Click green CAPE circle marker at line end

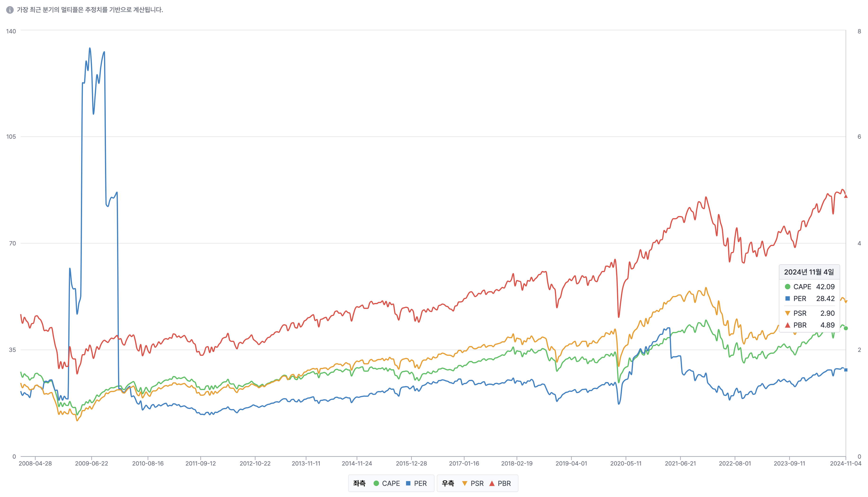(x=846, y=328)
